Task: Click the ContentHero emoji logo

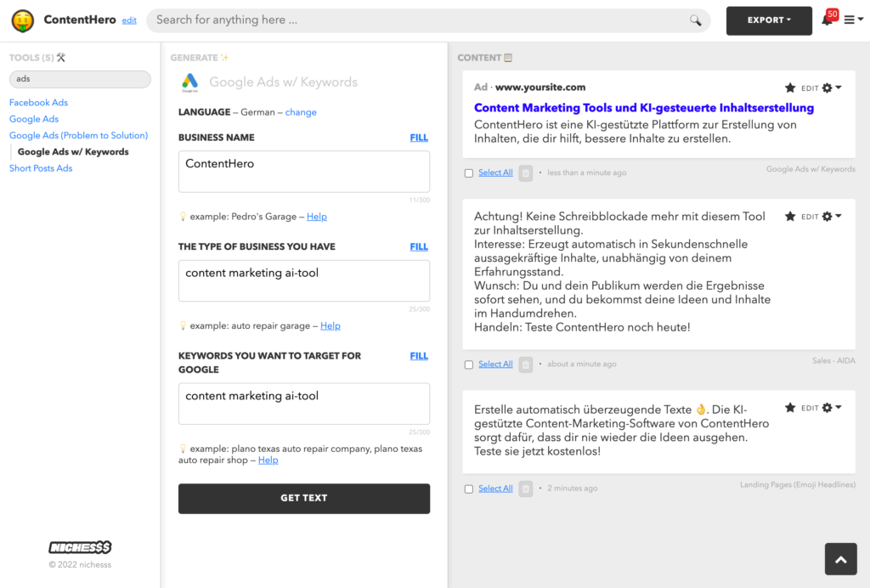Action: coord(23,20)
